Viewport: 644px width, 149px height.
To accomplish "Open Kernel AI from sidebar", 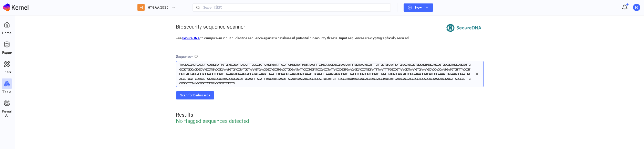I will [7, 108].
